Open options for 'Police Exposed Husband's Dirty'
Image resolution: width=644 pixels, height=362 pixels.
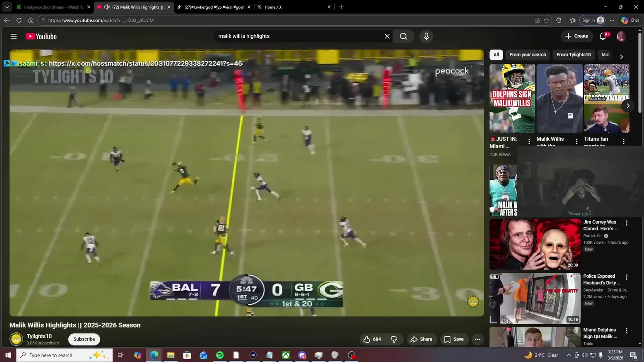pos(627,277)
